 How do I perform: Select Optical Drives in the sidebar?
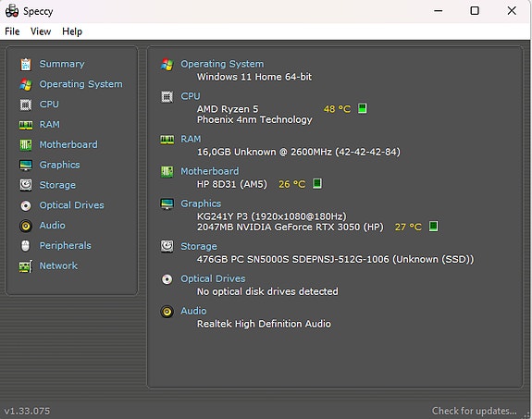click(71, 205)
